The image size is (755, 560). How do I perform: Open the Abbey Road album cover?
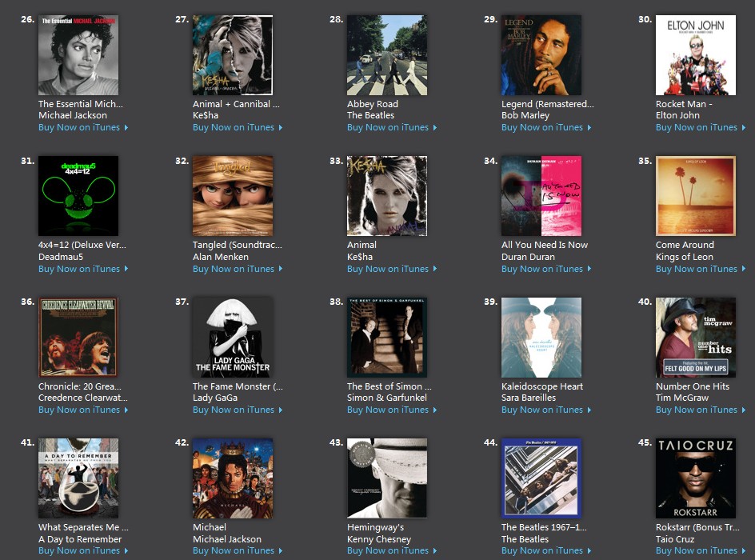click(x=387, y=55)
